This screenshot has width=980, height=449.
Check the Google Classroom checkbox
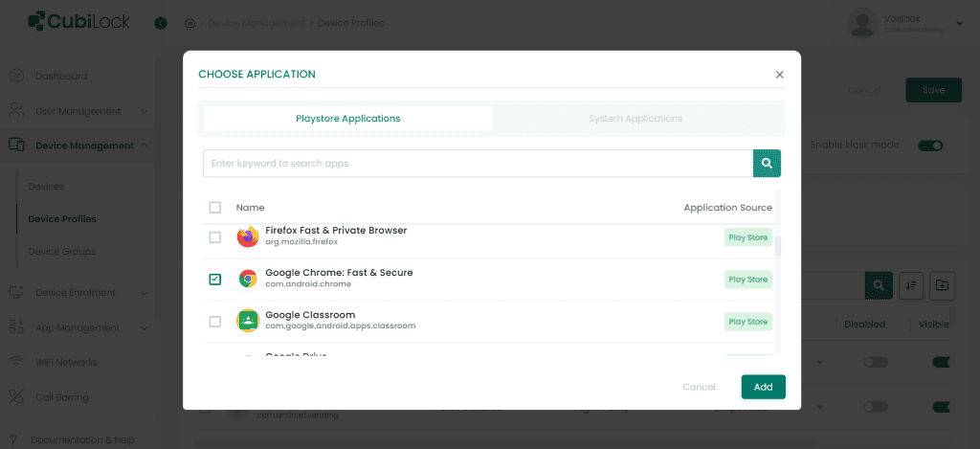tap(215, 322)
